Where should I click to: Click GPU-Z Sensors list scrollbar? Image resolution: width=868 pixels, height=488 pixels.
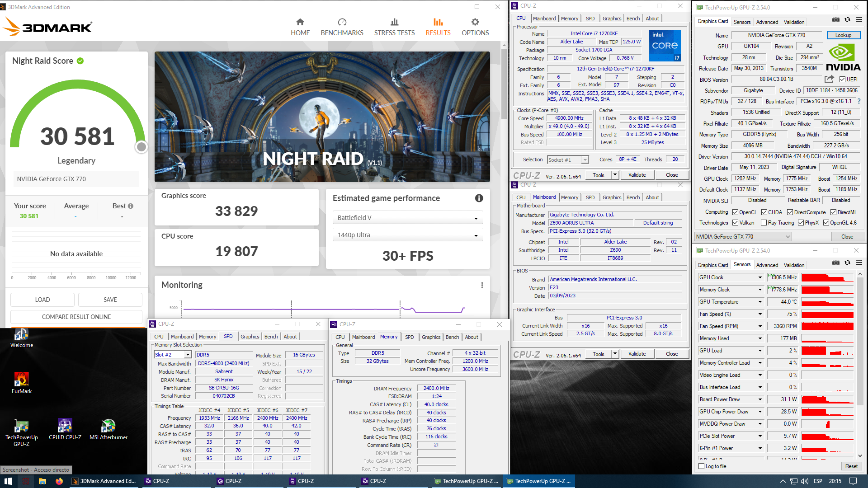point(860,341)
